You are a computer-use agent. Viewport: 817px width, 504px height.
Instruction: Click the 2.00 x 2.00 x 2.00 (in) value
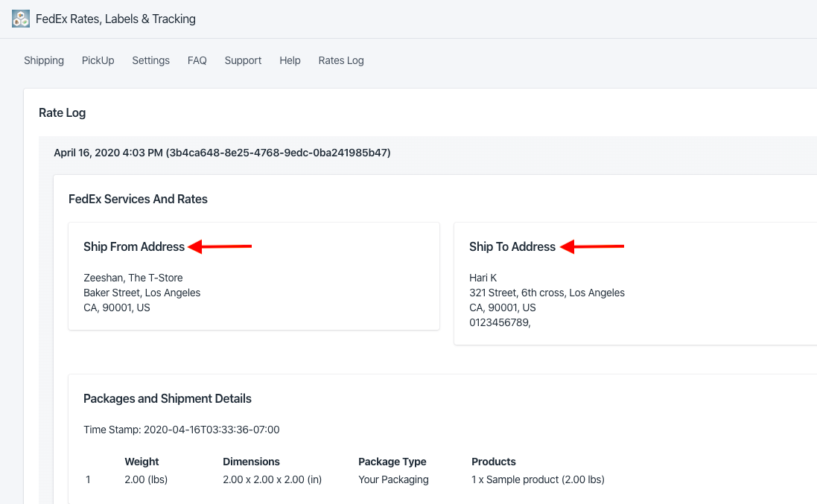272,479
